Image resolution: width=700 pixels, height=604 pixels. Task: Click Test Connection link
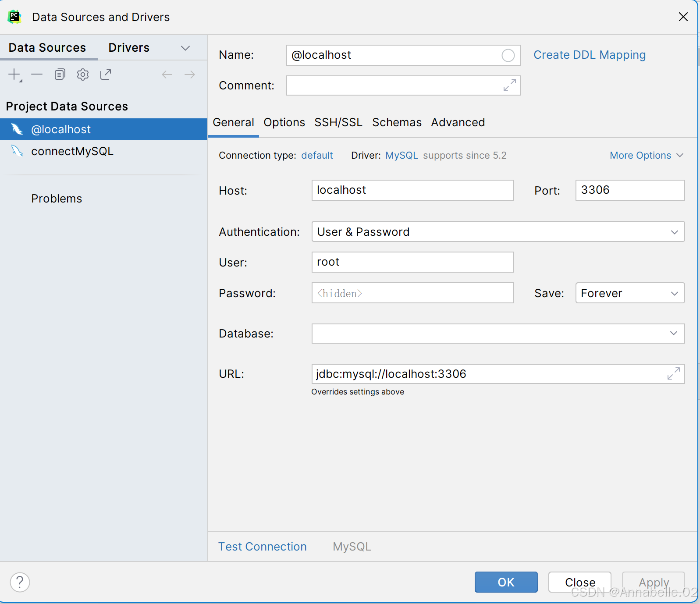[x=263, y=547]
